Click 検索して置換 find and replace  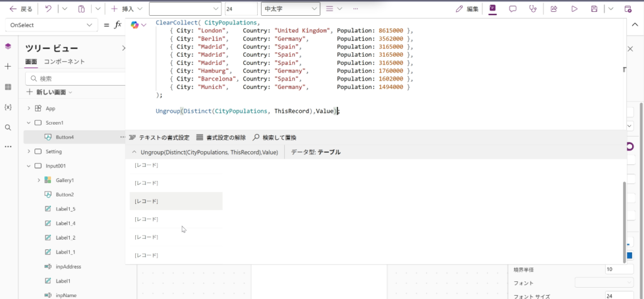pyautogui.click(x=274, y=137)
